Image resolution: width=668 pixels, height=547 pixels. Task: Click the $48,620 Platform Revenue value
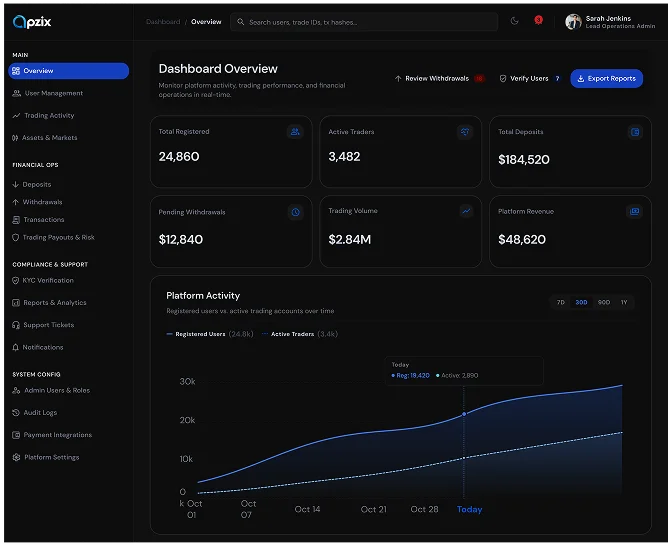522,239
